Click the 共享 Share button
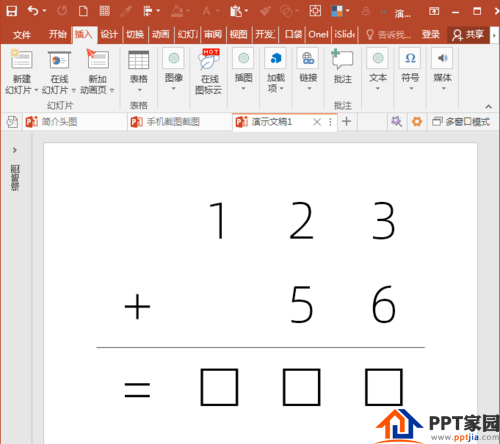The width and height of the screenshot is (500, 444). (x=468, y=34)
